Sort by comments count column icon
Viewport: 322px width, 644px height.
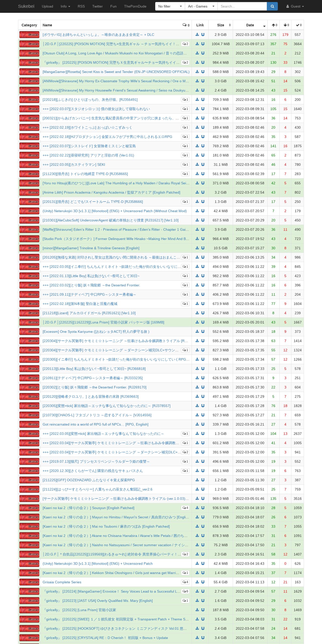[186, 25]
